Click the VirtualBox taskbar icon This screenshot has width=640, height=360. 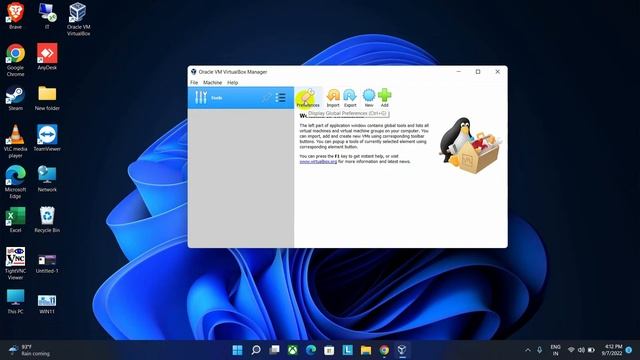pos(402,350)
